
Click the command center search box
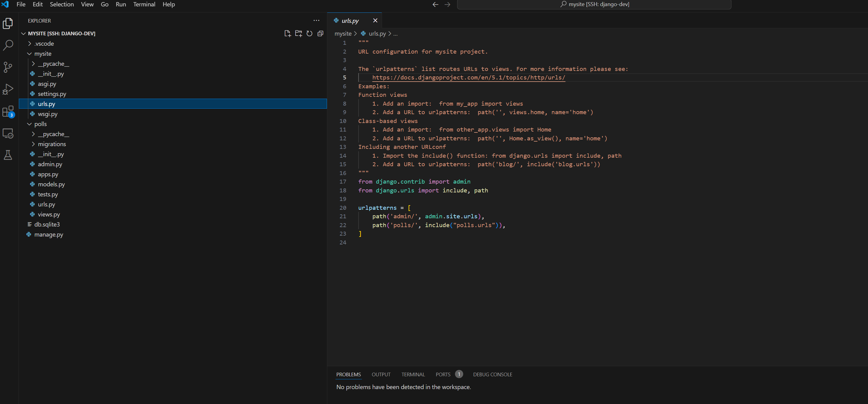click(x=594, y=4)
